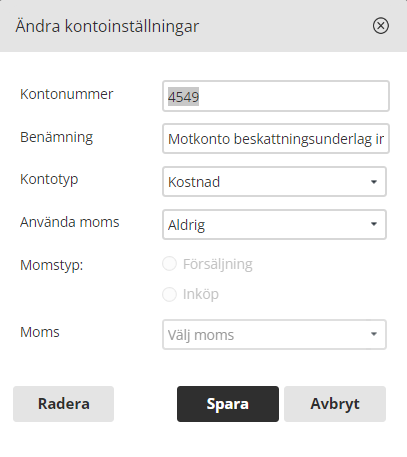
Task: Click the Inköp option label text
Action: (201, 294)
